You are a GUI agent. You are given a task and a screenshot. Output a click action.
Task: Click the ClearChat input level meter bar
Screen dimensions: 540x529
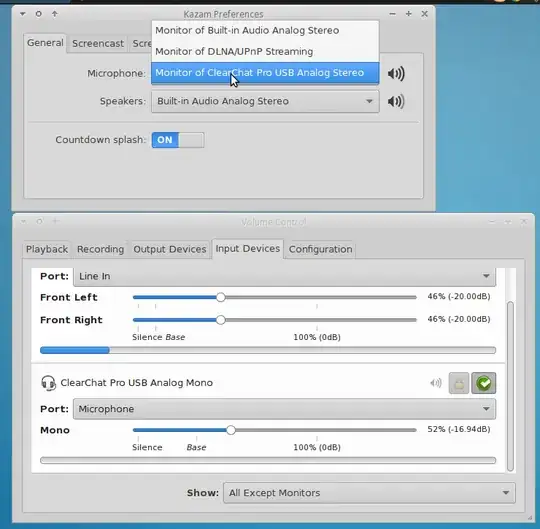click(268, 461)
